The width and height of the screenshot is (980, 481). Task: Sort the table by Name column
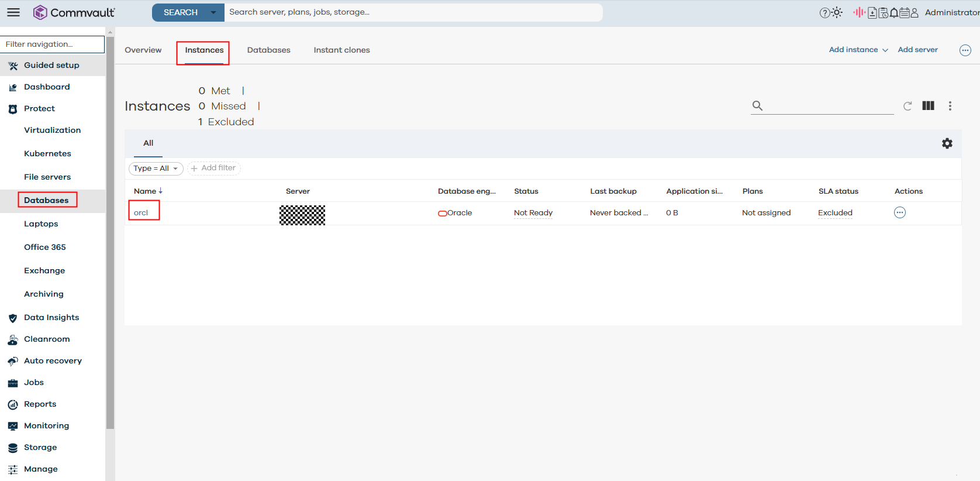click(145, 191)
